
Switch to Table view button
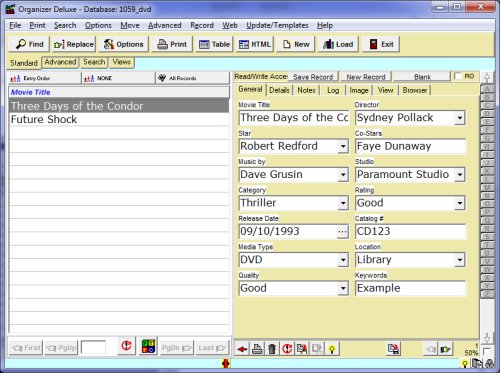pyautogui.click(x=214, y=44)
